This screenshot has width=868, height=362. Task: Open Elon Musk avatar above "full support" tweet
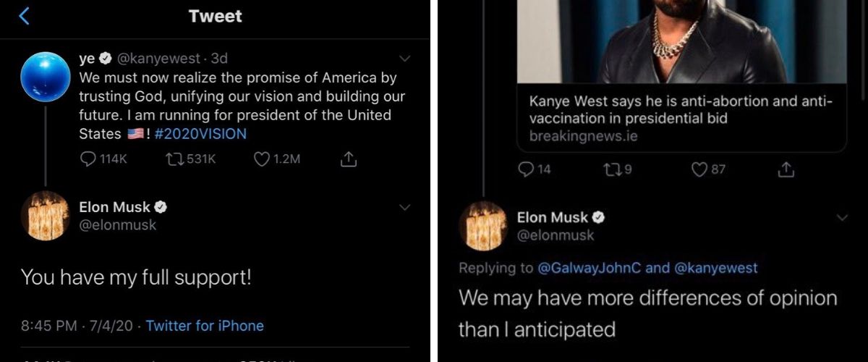tap(46, 217)
